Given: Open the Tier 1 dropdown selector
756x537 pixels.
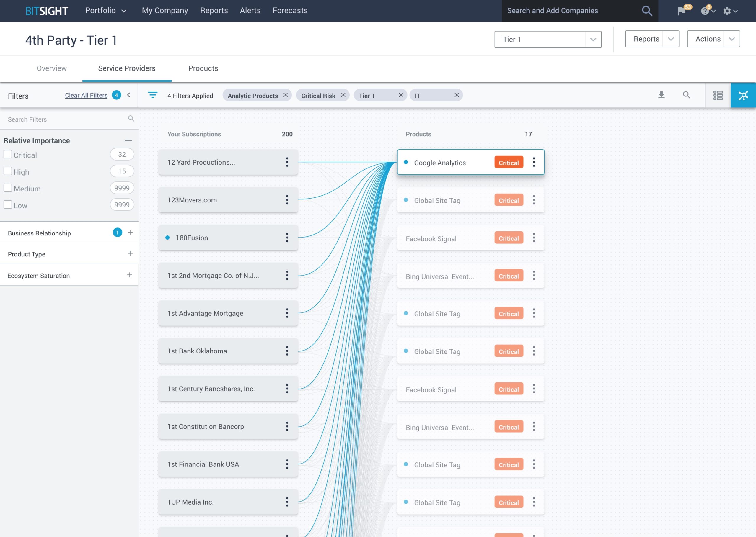Looking at the screenshot, I should tap(548, 39).
